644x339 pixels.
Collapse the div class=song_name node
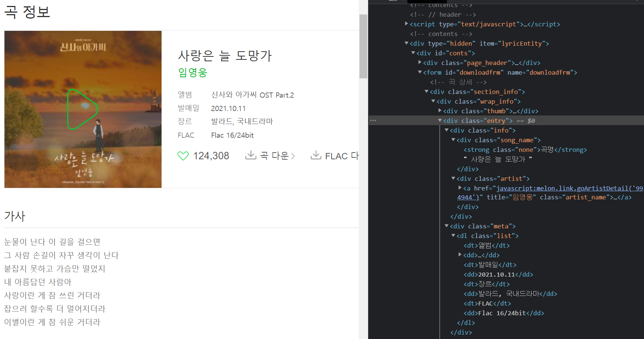453,140
